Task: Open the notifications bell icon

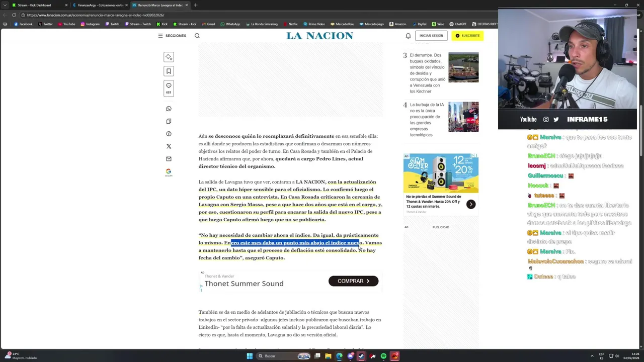Action: [408, 36]
